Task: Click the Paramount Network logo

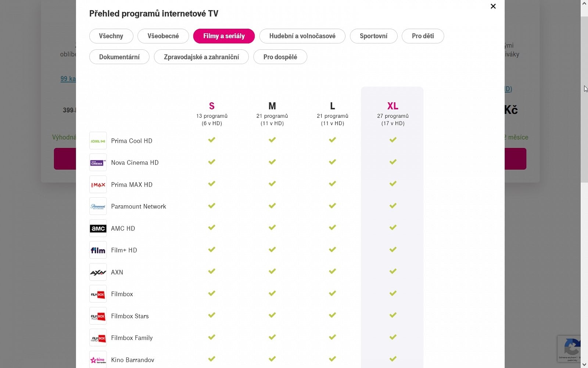Action: coord(98,206)
